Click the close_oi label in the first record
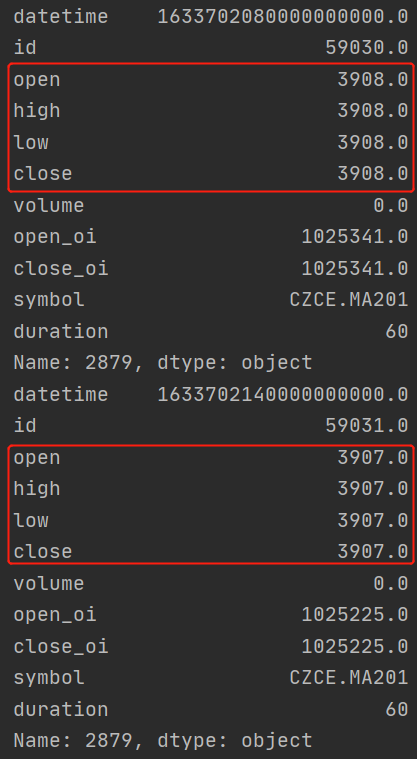The height and width of the screenshot is (759, 417). point(61,269)
